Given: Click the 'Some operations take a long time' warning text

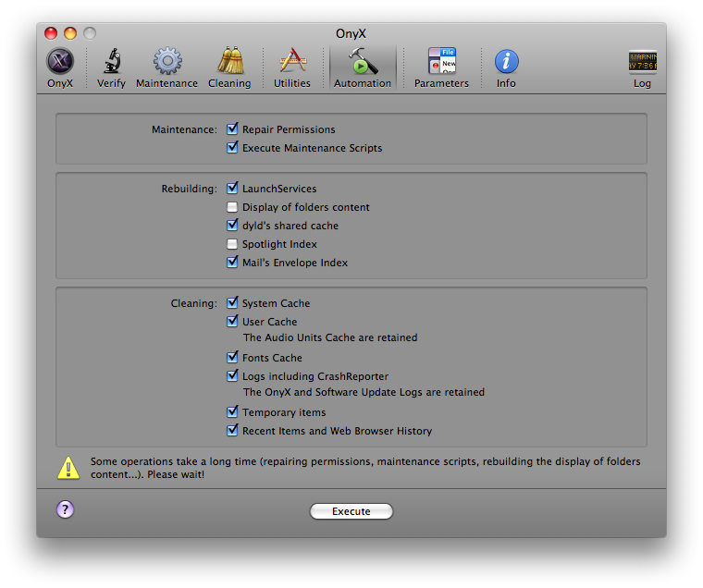Looking at the screenshot, I should pyautogui.click(x=365, y=468).
